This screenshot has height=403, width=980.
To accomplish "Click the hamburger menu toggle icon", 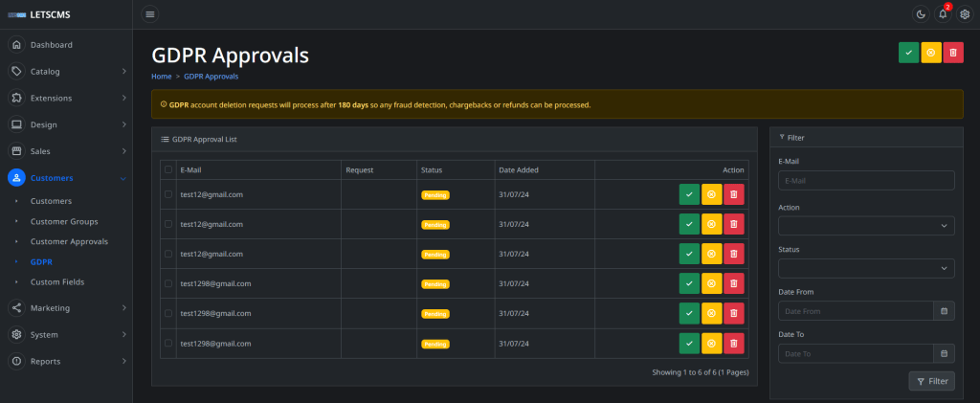I will pyautogui.click(x=150, y=13).
